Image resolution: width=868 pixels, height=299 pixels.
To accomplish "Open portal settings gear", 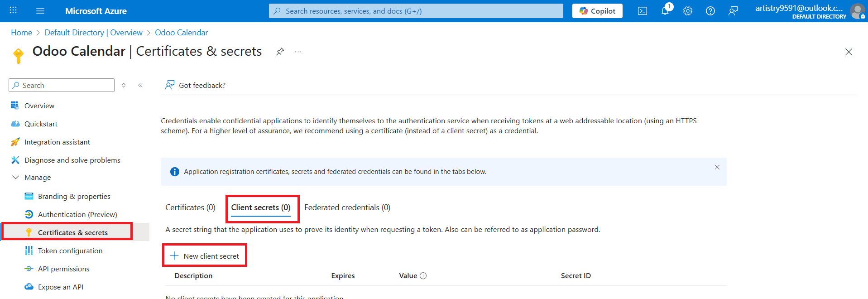I will tap(688, 11).
